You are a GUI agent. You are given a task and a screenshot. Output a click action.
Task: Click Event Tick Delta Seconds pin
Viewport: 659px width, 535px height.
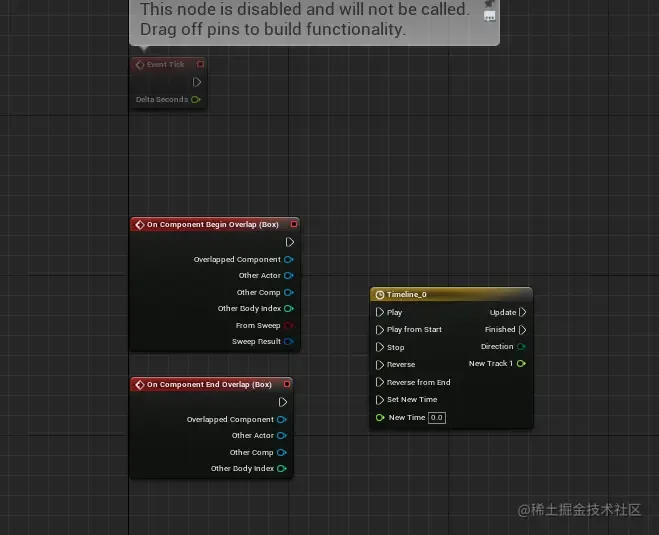tap(196, 100)
